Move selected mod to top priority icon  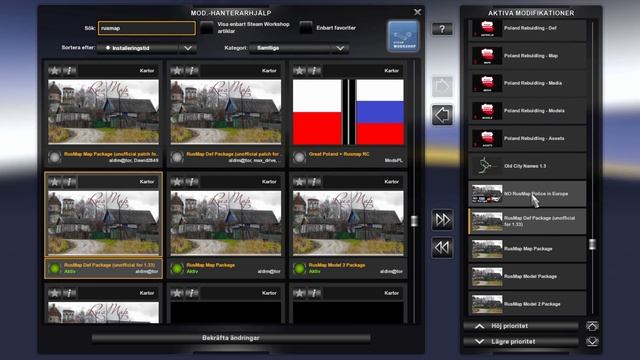(592, 326)
